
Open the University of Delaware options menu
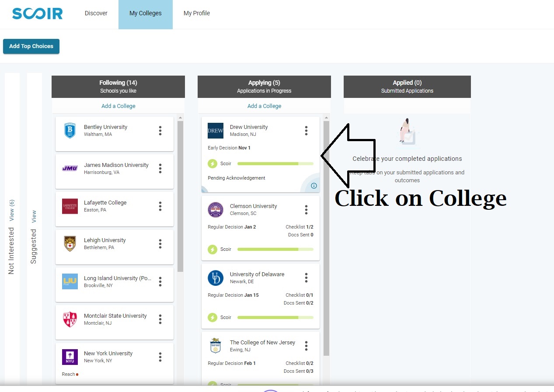point(306,278)
